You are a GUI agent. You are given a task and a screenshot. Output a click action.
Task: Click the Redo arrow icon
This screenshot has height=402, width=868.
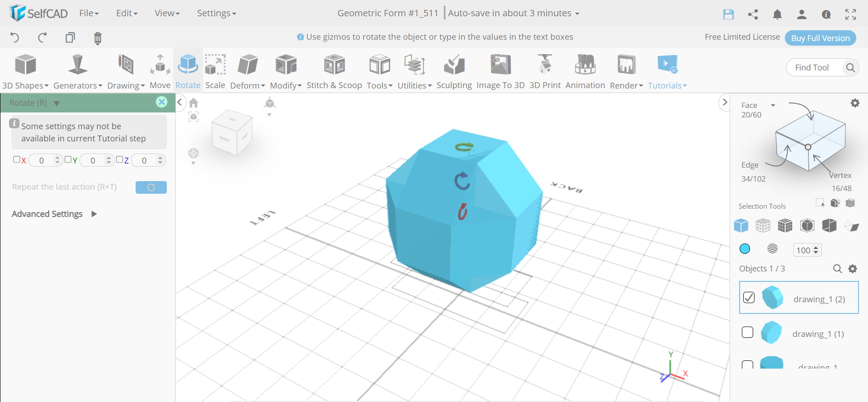pyautogui.click(x=42, y=37)
